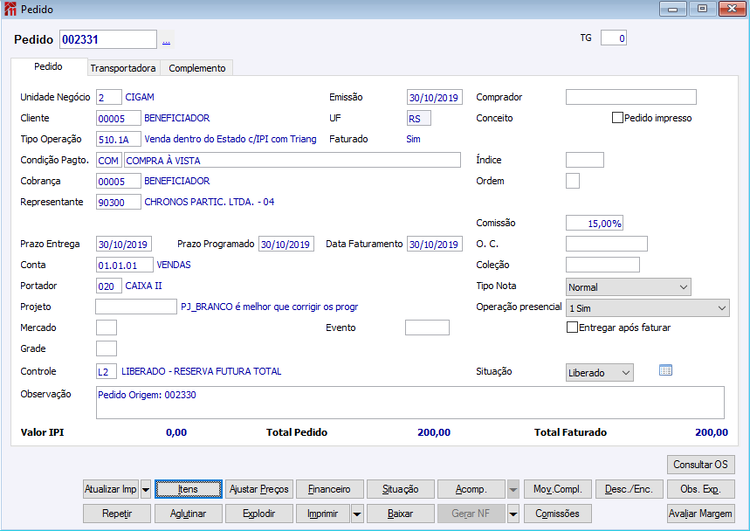The height and width of the screenshot is (531, 750).
Task: Click the Itens button
Action: [x=188, y=489]
